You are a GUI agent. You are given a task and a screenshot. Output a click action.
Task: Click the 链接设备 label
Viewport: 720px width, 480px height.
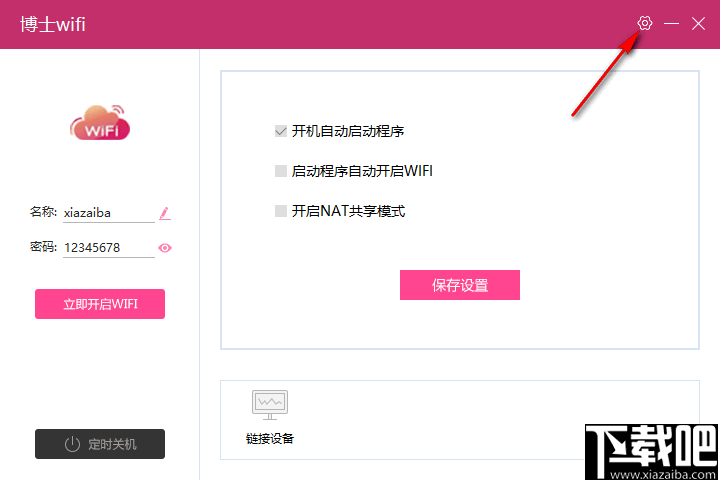270,439
